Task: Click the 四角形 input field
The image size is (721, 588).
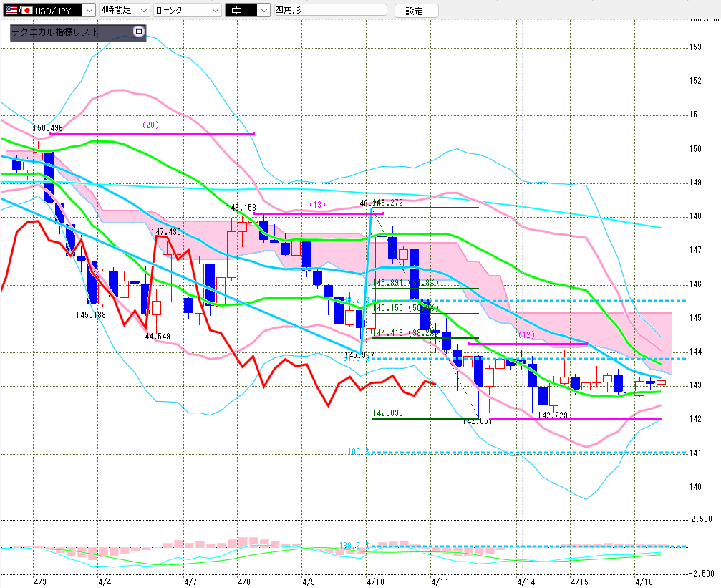Action: tap(330, 9)
